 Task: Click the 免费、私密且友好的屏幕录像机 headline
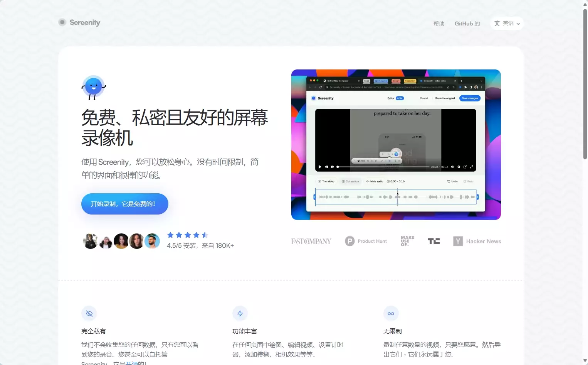point(175,128)
